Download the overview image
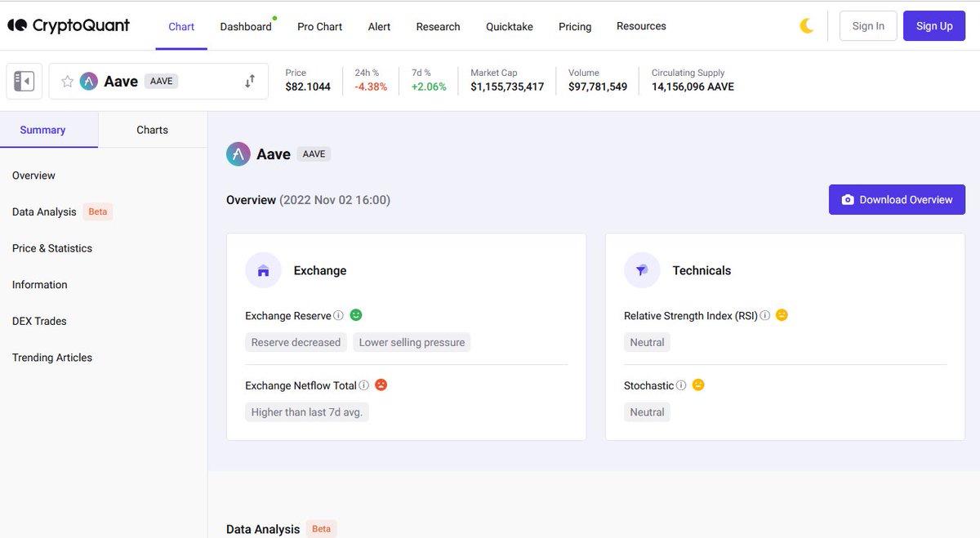Viewport: 980px width, 538px height. click(x=897, y=200)
